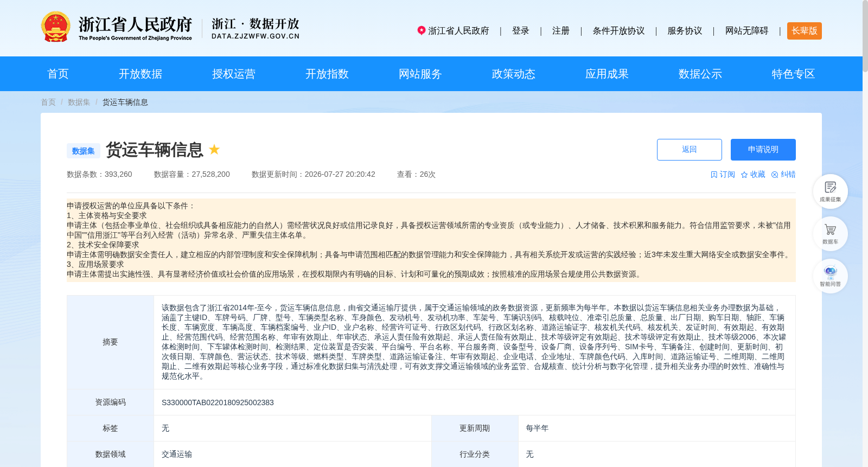Open the 应用成果 nav menu
Viewport: 868px width, 467px height.
click(607, 74)
